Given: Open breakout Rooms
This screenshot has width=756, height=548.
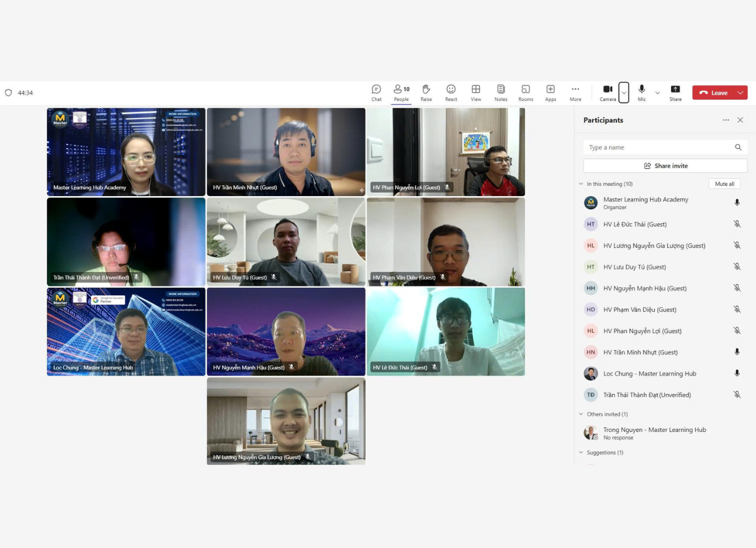Looking at the screenshot, I should click(525, 92).
